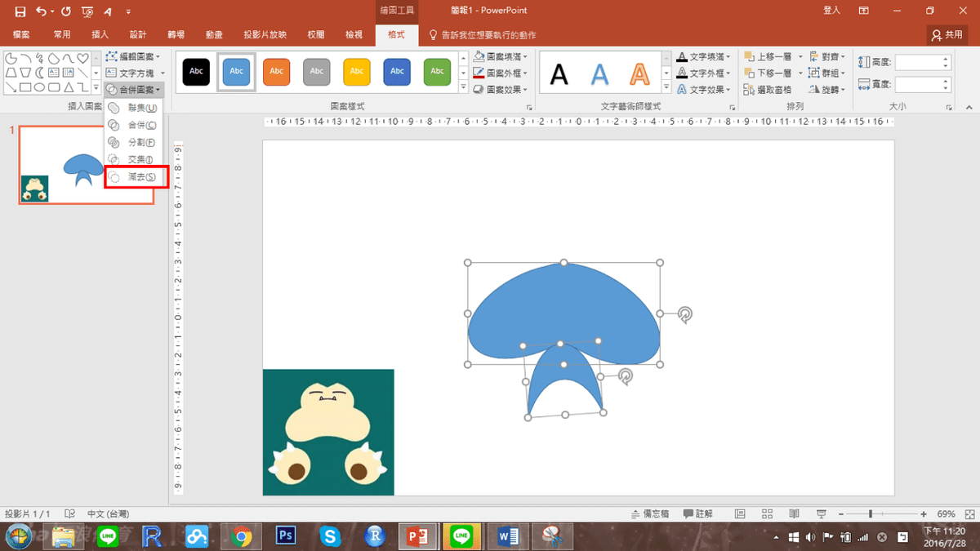The image size is (980, 551).
Task: Open Photoshop from the taskbar
Action: click(286, 536)
